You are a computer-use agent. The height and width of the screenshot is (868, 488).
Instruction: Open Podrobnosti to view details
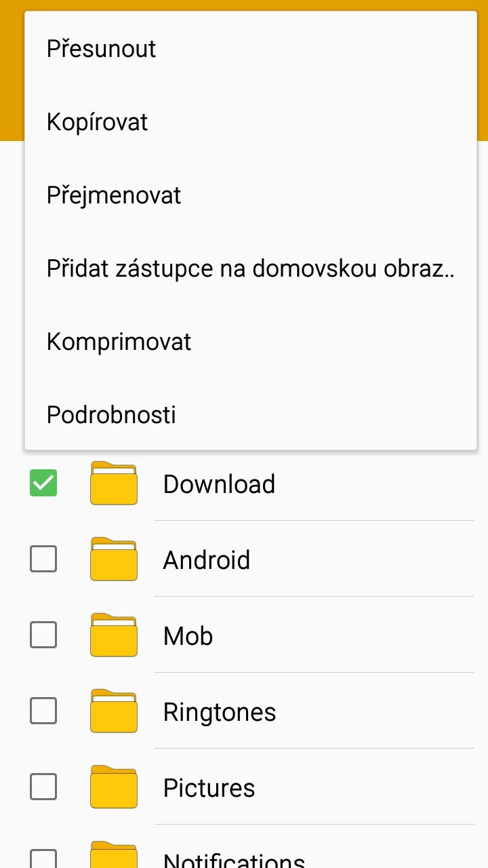tap(111, 414)
